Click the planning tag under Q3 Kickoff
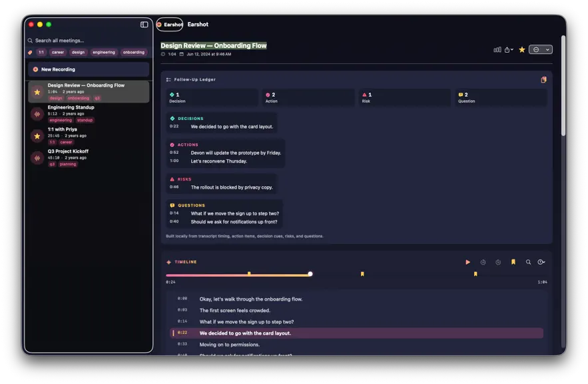 click(x=68, y=164)
